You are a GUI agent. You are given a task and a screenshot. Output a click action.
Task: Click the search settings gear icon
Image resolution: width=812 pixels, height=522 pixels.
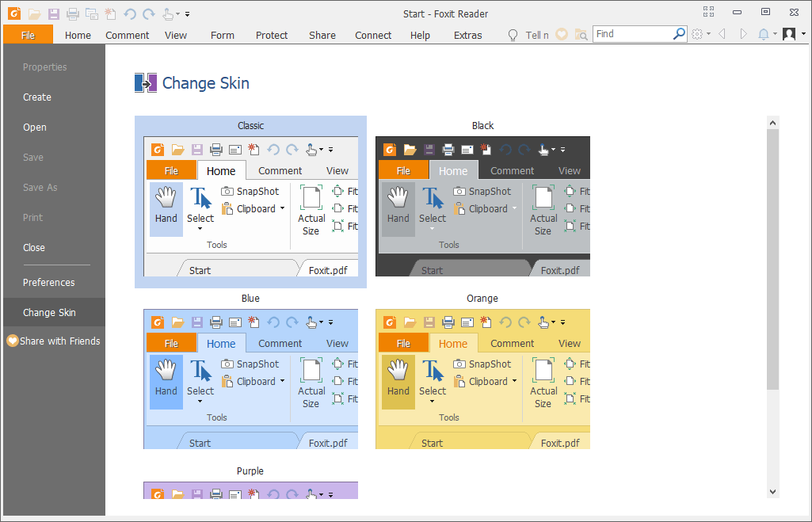pyautogui.click(x=697, y=34)
